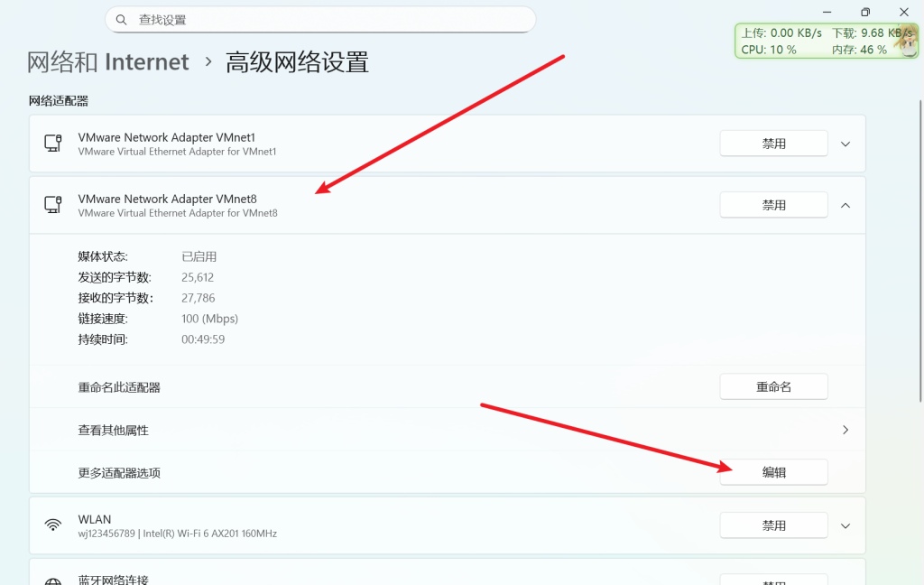Click the WLAN adapter name
Image resolution: width=924 pixels, height=585 pixels.
(x=94, y=519)
